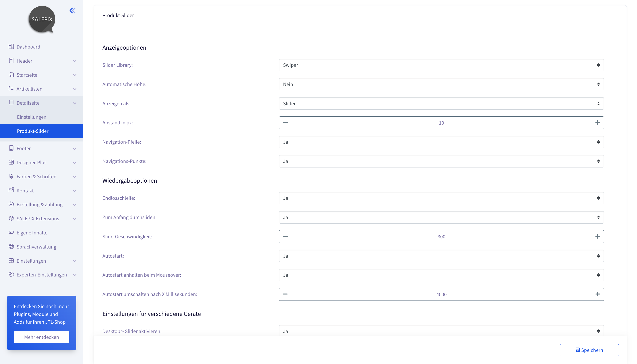Click the Wiedergabeoptionen section heading
Viewport: 637px width, 364px height.
coord(130,180)
